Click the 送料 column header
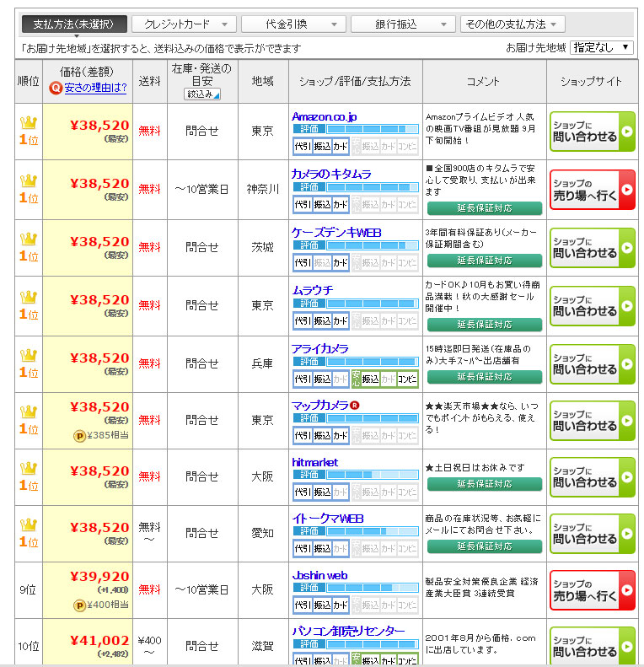 tap(150, 81)
